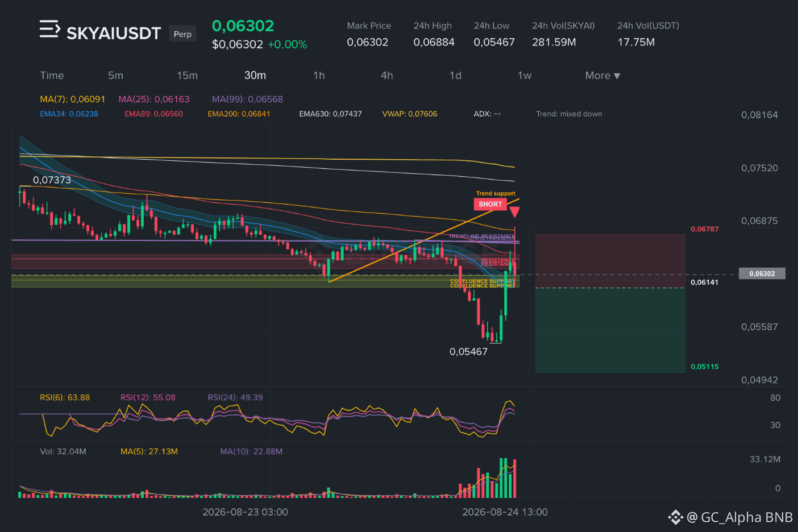Switch to the 1d timeframe
This screenshot has height=532, width=798.
(455, 76)
